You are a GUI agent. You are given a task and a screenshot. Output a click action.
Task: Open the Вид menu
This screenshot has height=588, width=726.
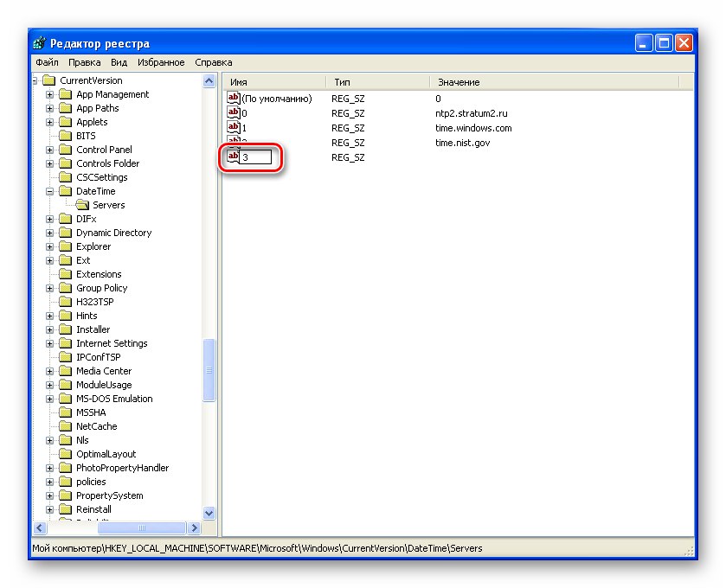(x=119, y=62)
